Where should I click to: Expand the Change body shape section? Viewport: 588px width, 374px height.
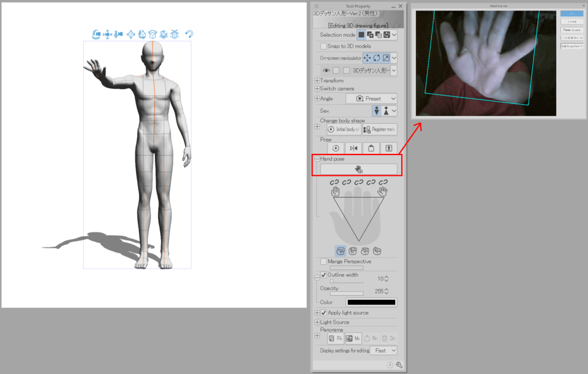[317, 127]
